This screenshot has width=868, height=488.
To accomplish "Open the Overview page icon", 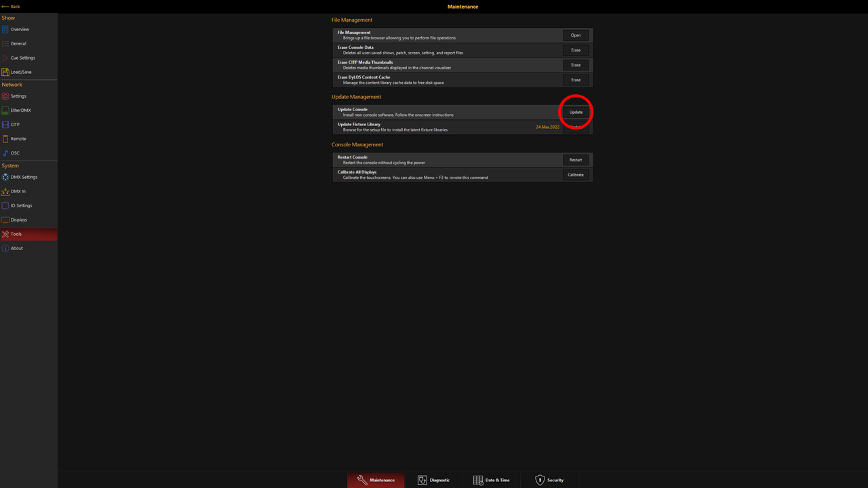I will (x=5, y=29).
